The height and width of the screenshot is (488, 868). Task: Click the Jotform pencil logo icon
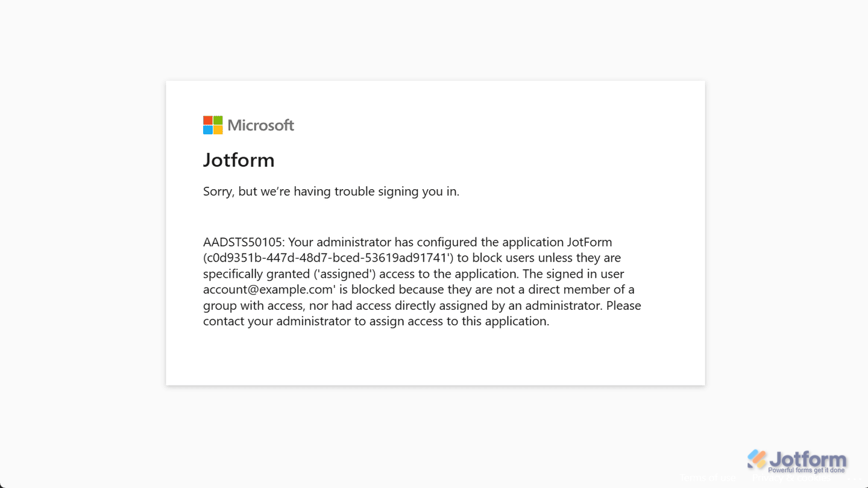(756, 459)
